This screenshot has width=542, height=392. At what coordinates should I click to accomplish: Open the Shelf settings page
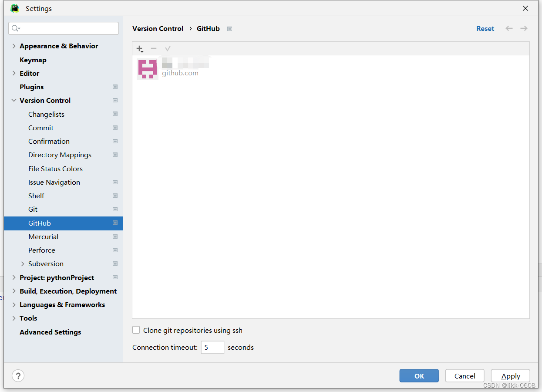pos(36,196)
